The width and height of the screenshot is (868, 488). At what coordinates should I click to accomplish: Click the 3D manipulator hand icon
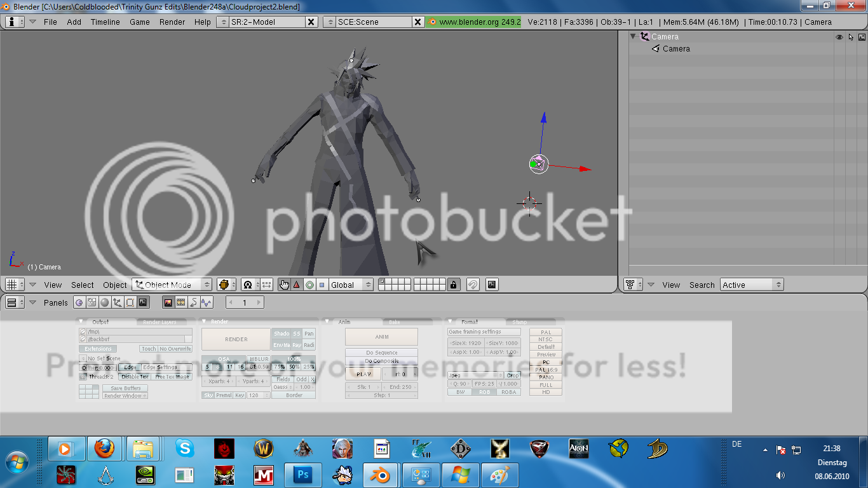click(x=284, y=285)
